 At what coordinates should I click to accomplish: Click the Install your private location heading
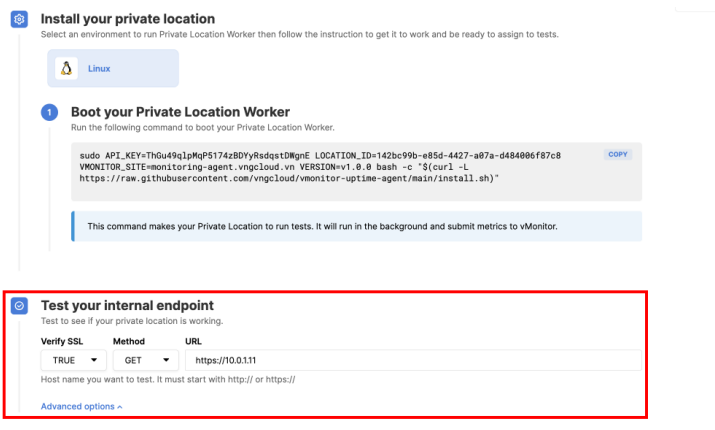pos(127,19)
